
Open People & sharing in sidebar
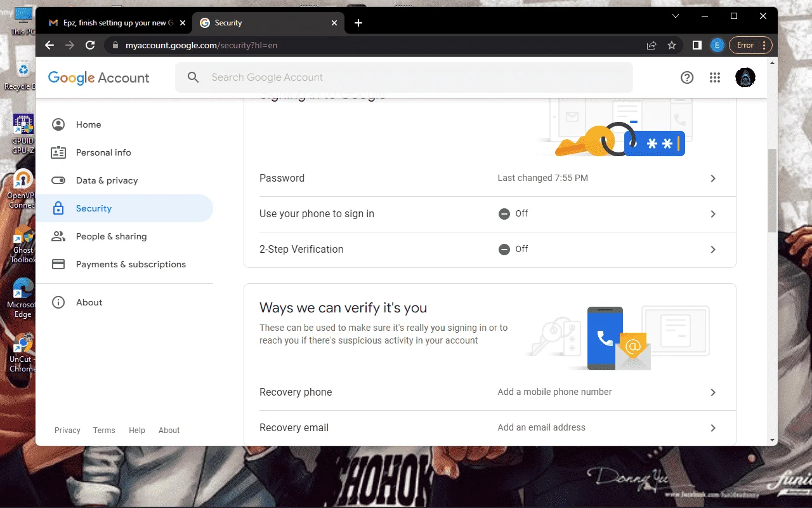(124, 236)
